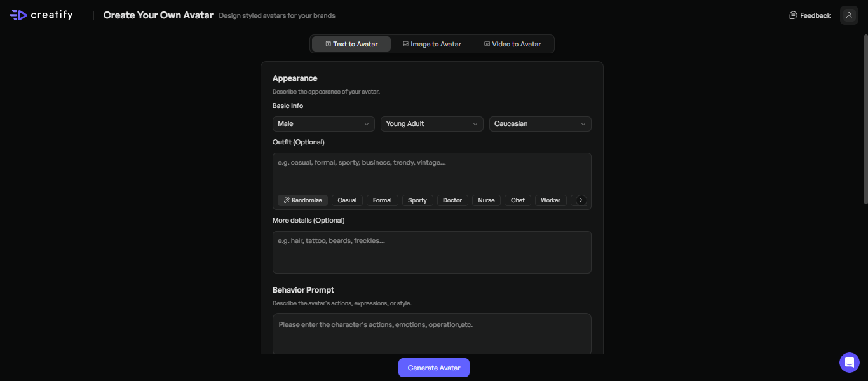Switch to the Image to Avatar tab
868x381 pixels.
[x=432, y=44]
